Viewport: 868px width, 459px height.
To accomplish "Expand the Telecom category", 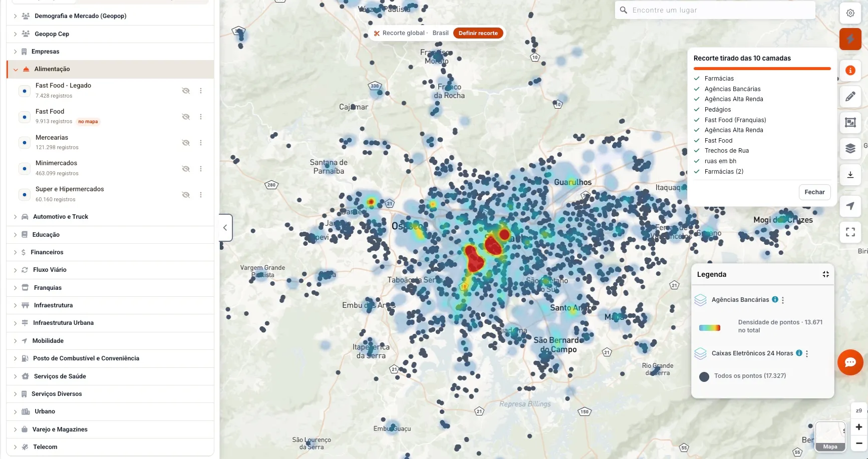I will pos(110,447).
